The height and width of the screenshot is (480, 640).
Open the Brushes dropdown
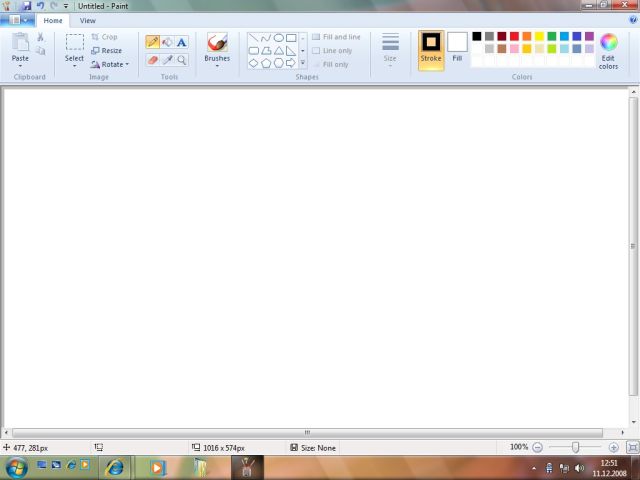pos(217,66)
